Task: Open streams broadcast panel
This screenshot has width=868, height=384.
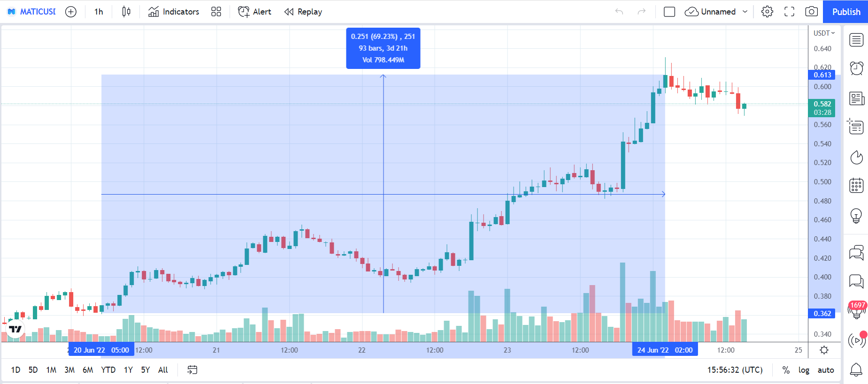Action: click(856, 340)
